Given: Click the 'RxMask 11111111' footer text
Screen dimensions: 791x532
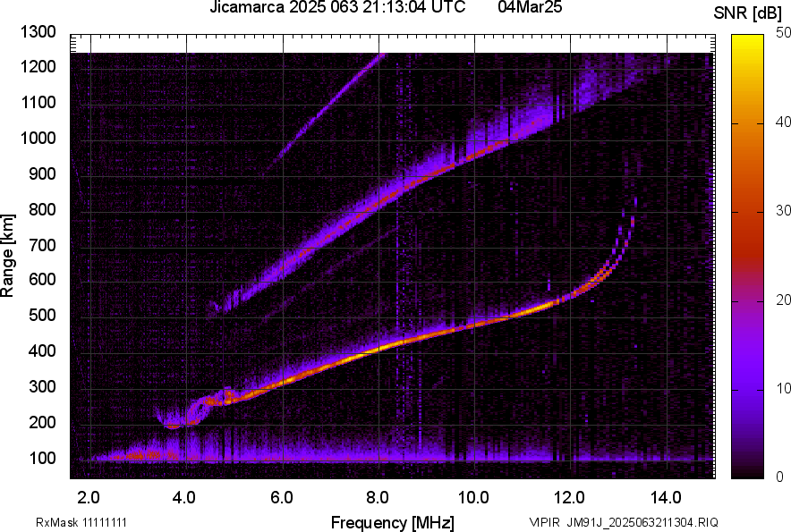Looking at the screenshot, I should pos(81,522).
